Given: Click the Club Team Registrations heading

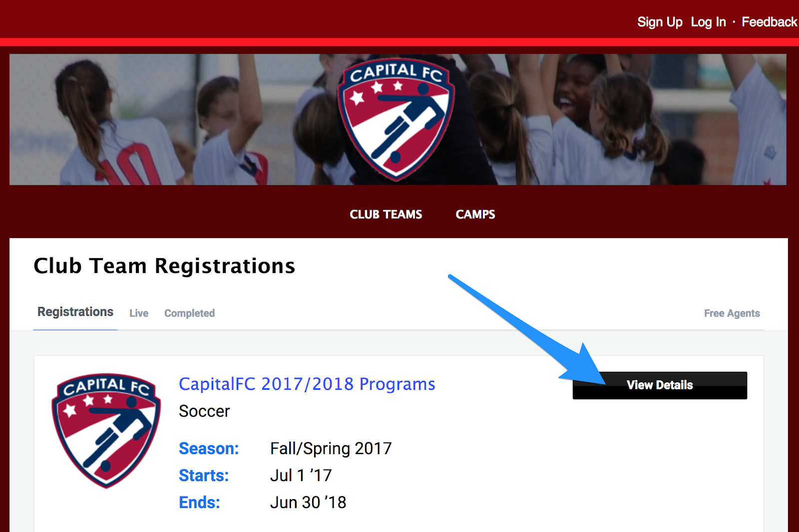Looking at the screenshot, I should (164, 266).
